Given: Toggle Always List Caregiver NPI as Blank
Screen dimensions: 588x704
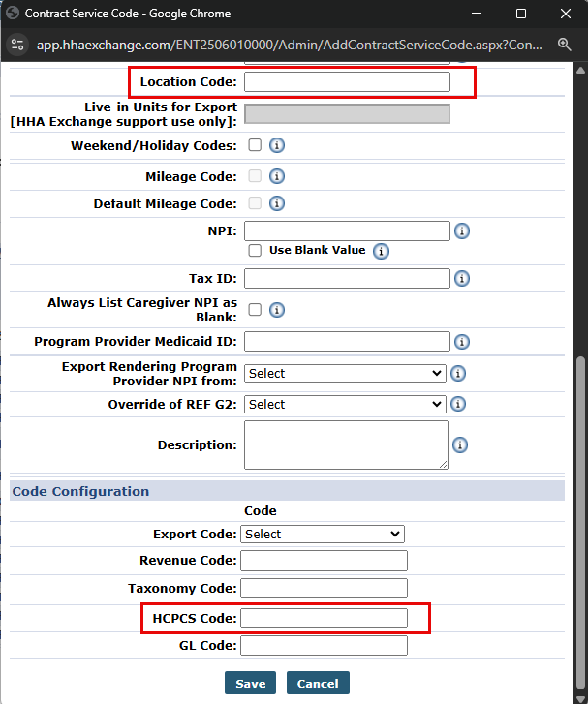Looking at the screenshot, I should pos(255,309).
